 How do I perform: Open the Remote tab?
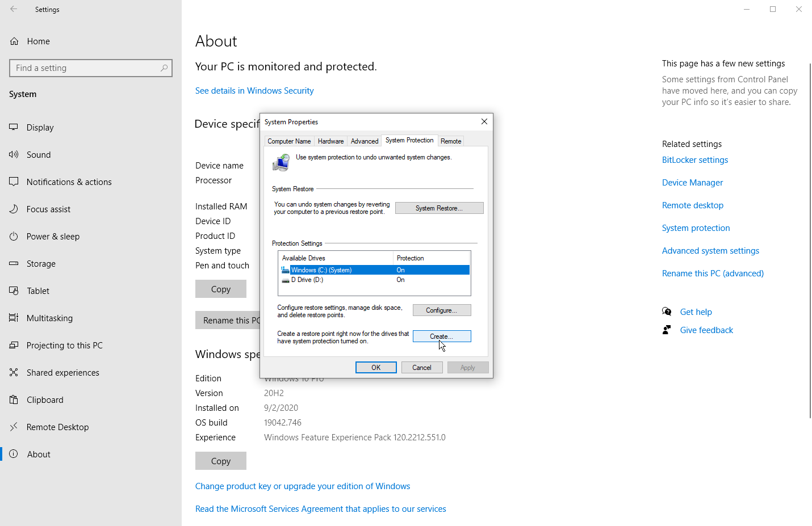451,141
